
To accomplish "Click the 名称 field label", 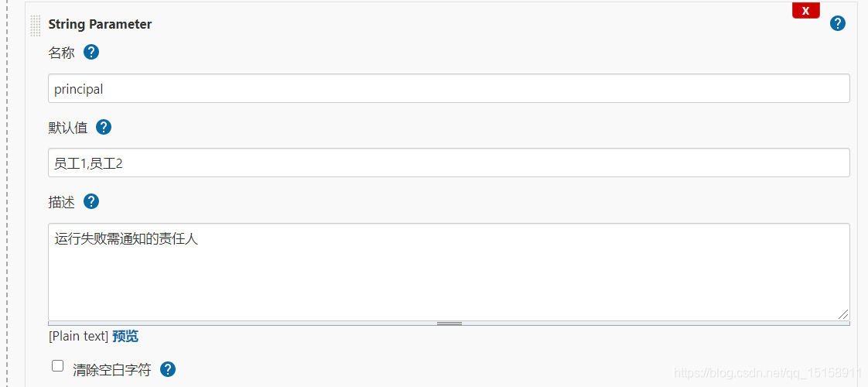I will point(61,53).
